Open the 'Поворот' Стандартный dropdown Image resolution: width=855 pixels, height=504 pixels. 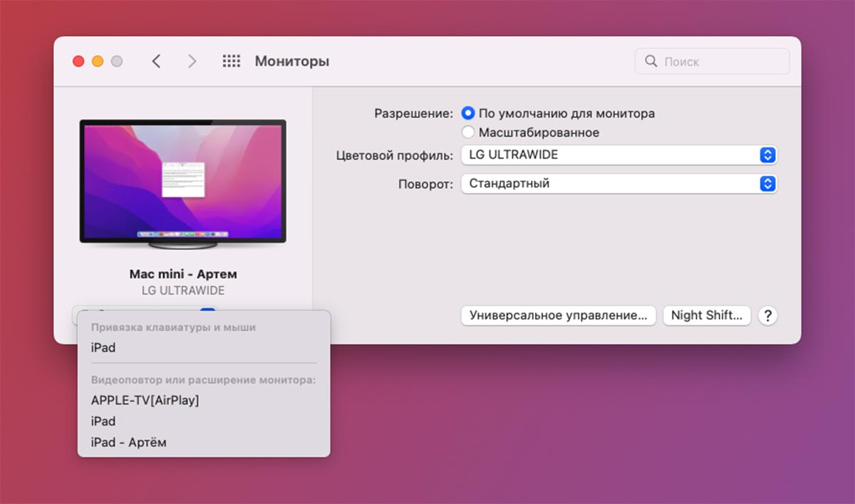(618, 184)
